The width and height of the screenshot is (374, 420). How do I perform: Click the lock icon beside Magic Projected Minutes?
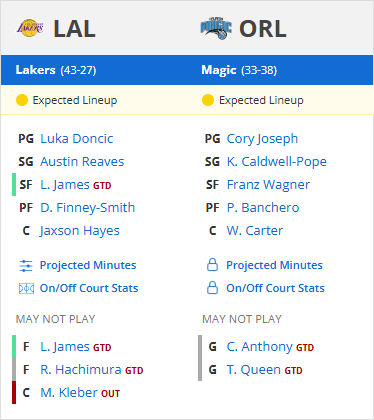212,265
